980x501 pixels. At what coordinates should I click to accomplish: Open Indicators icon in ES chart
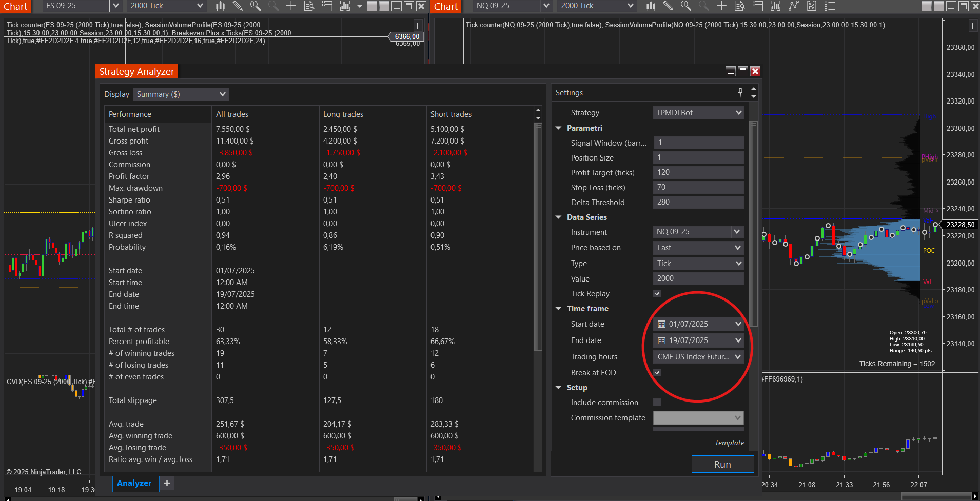pos(345,6)
